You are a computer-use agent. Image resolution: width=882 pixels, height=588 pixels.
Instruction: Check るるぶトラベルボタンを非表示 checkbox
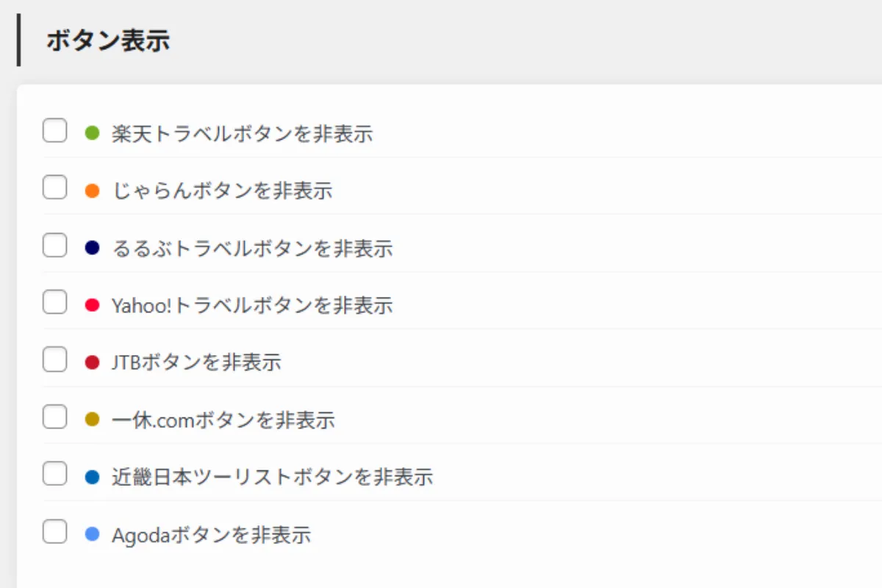pyautogui.click(x=54, y=244)
